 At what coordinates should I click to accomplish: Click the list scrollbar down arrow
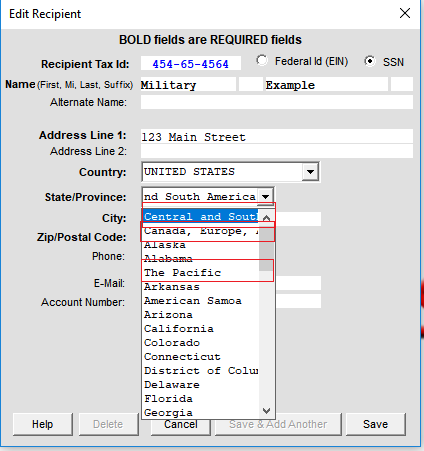pyautogui.click(x=266, y=411)
